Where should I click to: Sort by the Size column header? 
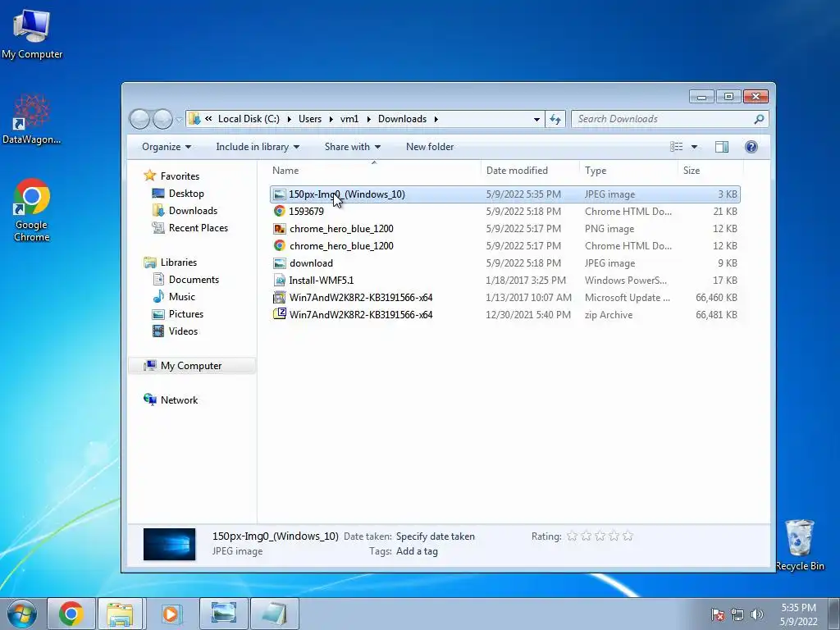point(710,171)
